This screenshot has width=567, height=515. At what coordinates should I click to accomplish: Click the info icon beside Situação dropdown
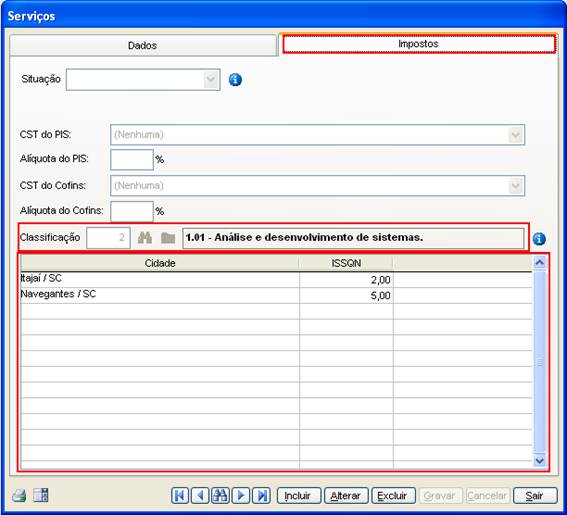point(235,80)
